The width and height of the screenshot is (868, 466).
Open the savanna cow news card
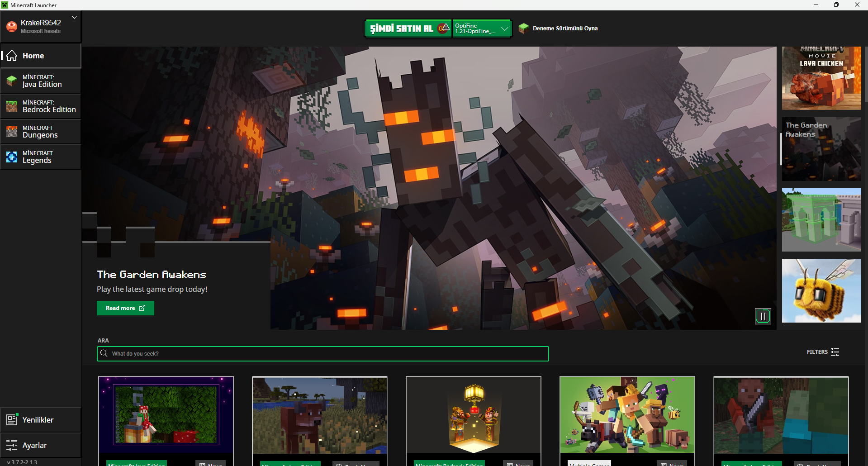(320, 421)
